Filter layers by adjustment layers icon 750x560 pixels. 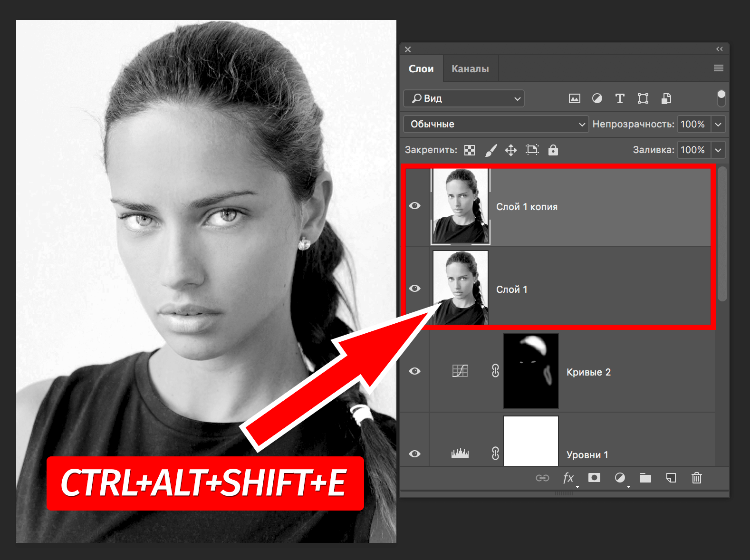(x=597, y=98)
